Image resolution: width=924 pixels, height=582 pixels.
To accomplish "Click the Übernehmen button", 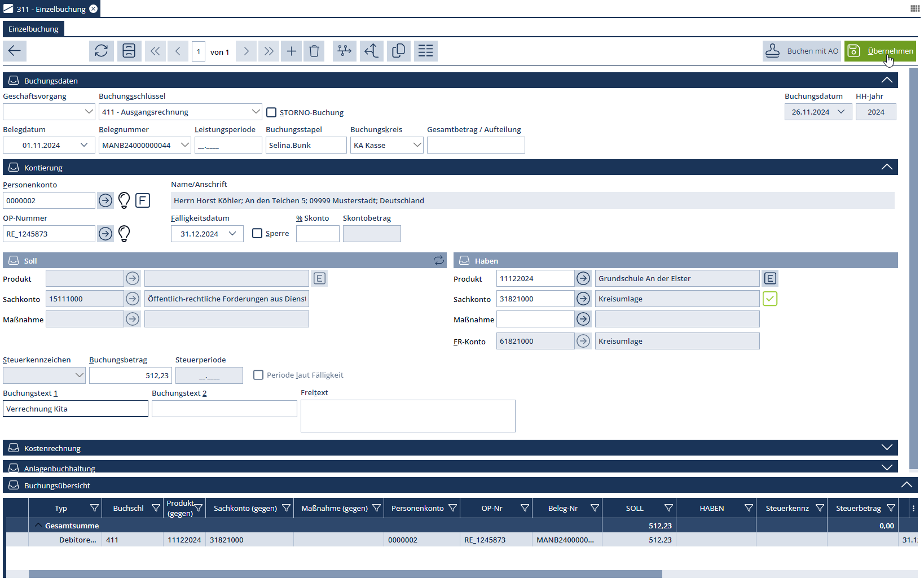I will point(880,51).
